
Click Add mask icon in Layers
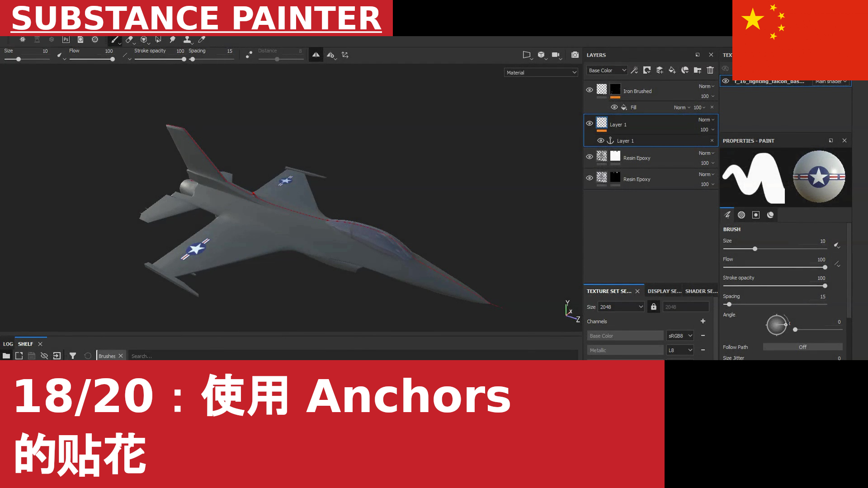647,70
